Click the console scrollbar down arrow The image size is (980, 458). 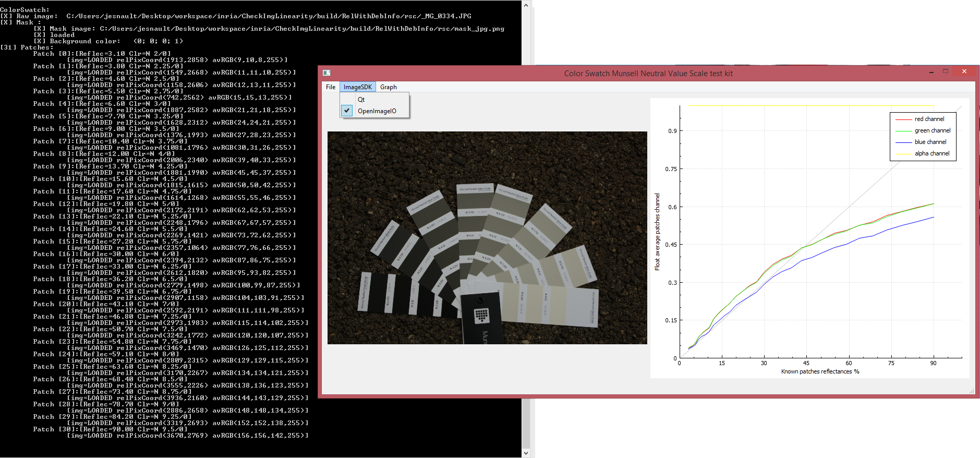[526, 453]
